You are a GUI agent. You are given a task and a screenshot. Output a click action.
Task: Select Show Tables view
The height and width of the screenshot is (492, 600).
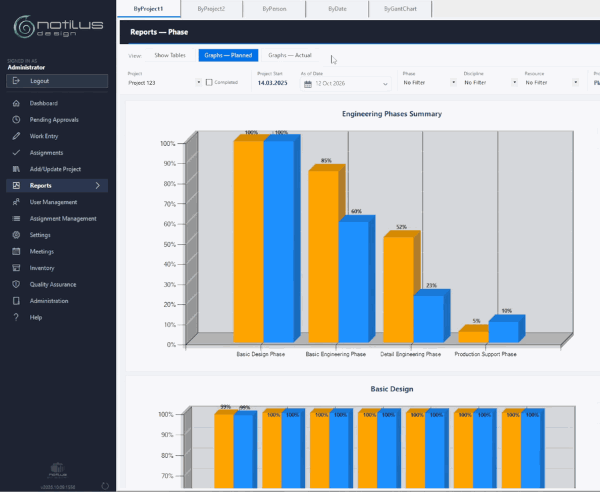click(170, 55)
